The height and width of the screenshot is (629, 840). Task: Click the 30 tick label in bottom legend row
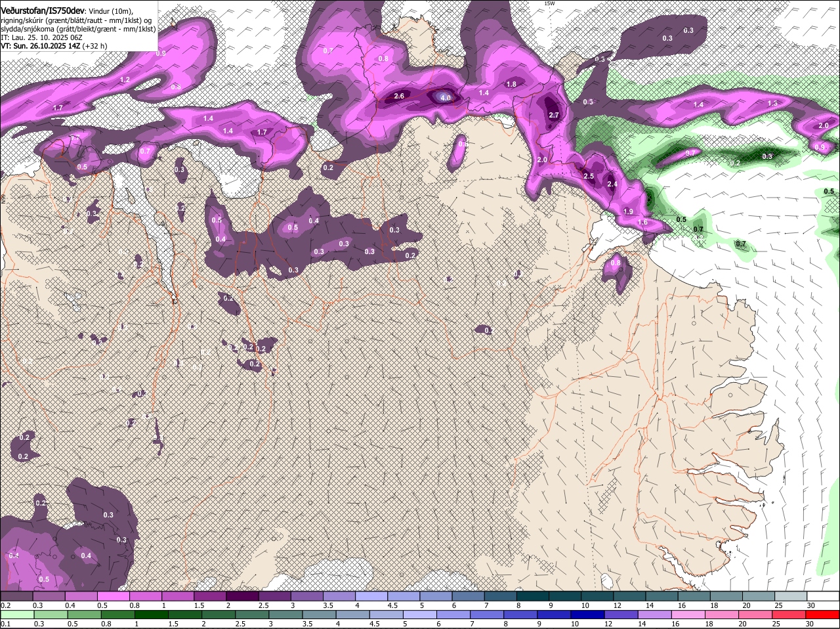(810, 624)
